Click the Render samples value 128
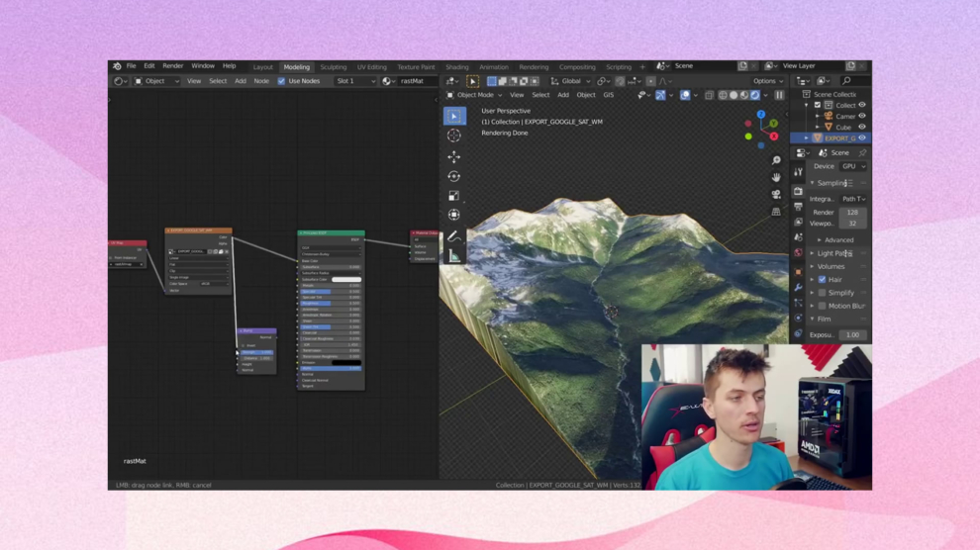Screen dimensions: 980x550 [x=852, y=213]
